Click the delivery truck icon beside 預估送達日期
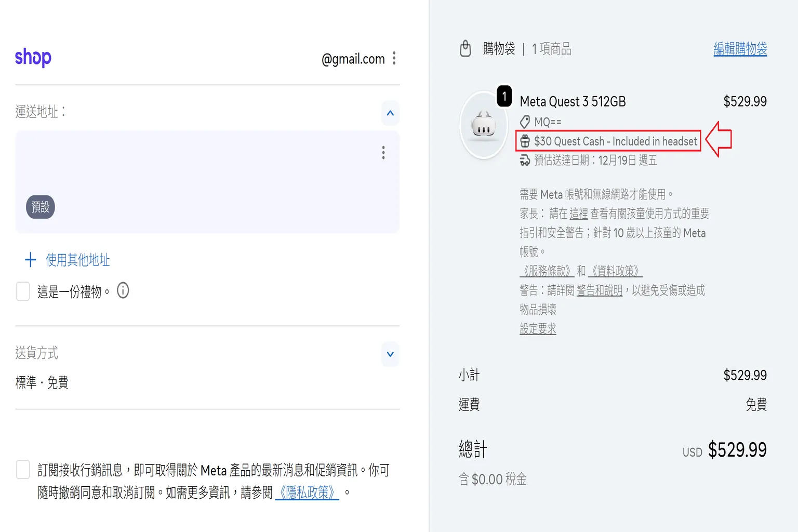The height and width of the screenshot is (532, 798). click(526, 160)
